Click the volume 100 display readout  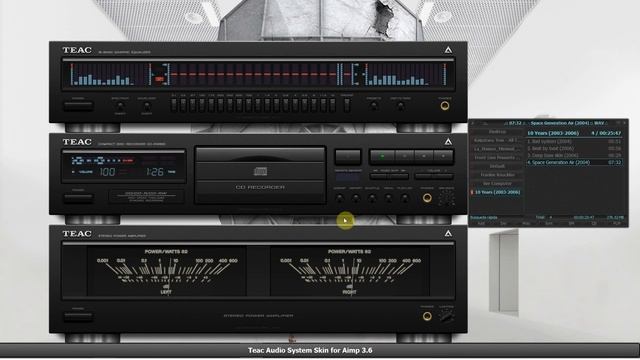coord(107,172)
